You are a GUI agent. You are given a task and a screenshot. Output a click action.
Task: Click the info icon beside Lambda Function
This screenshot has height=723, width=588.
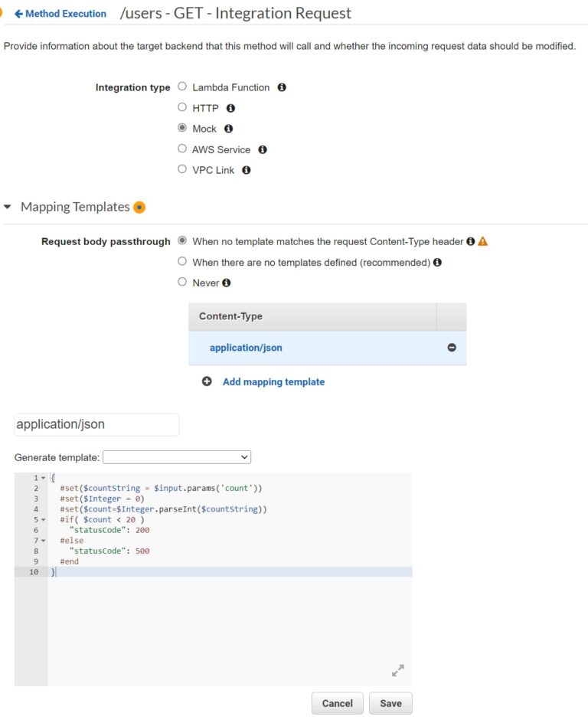click(282, 87)
